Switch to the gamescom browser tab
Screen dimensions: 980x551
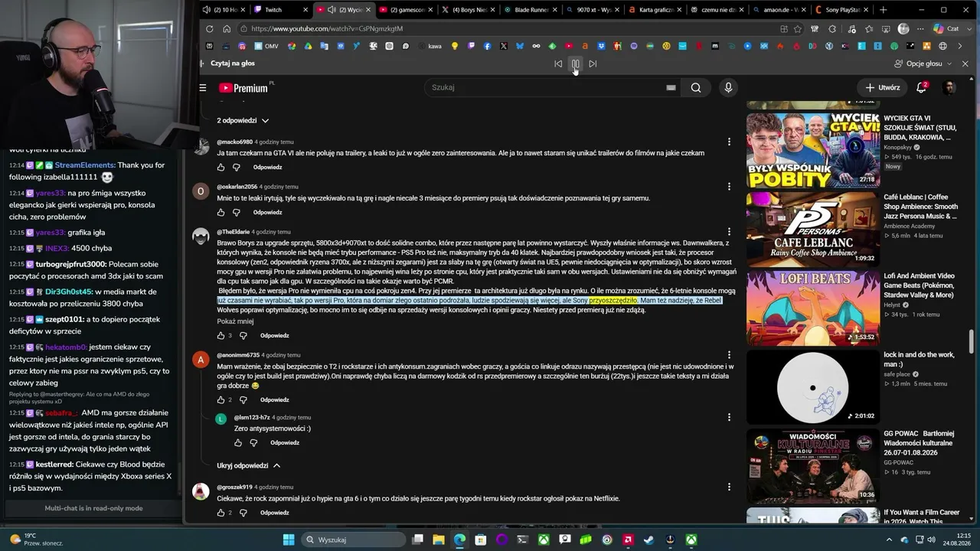click(x=406, y=10)
